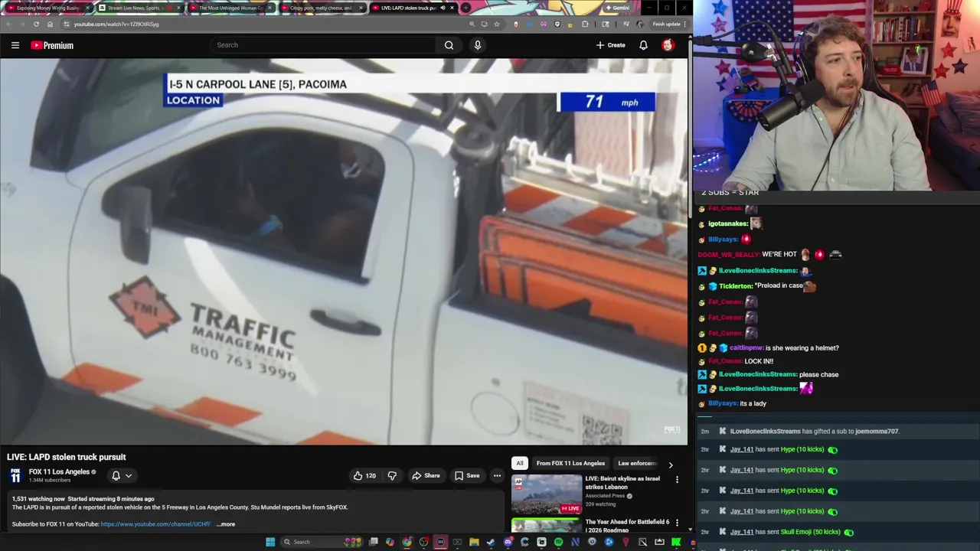Click gifted sub alert to joemomma707
Screen dimensions: 980x551
[815, 431]
